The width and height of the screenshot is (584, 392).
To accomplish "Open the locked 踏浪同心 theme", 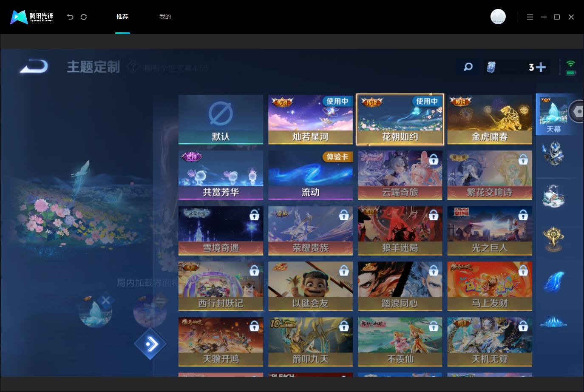I will 400,286.
